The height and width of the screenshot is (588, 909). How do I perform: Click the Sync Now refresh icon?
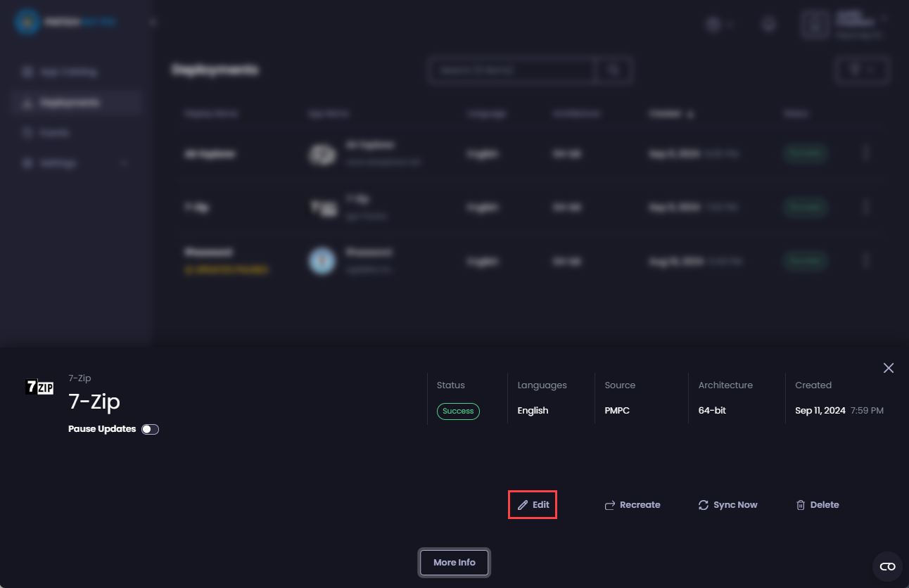click(x=703, y=504)
